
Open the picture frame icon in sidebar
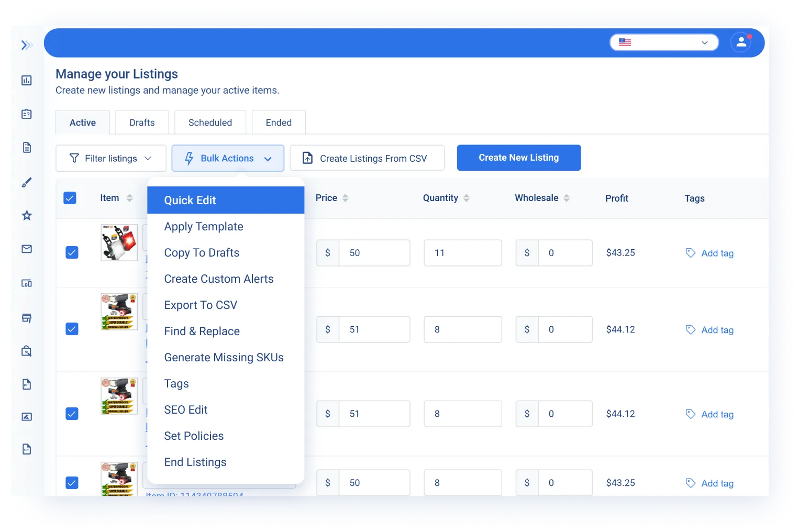tap(27, 417)
